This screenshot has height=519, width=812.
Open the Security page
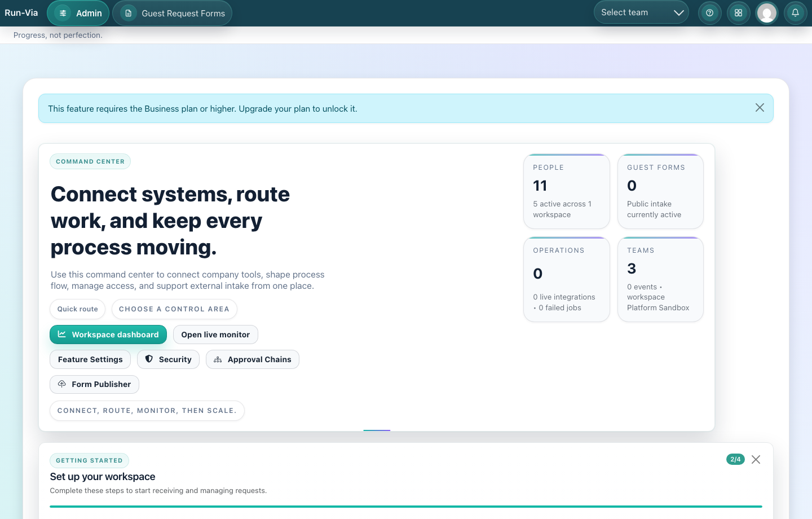click(168, 359)
